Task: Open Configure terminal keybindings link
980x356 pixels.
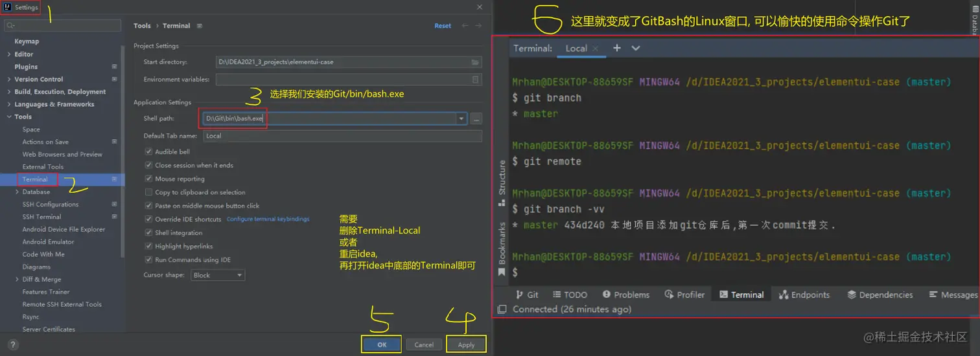Action: 268,219
